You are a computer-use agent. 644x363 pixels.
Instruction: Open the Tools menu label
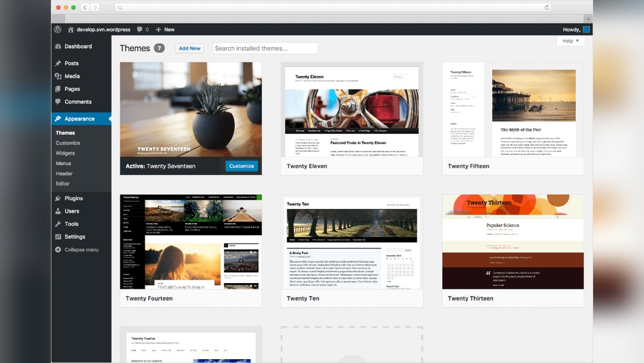pyautogui.click(x=71, y=224)
